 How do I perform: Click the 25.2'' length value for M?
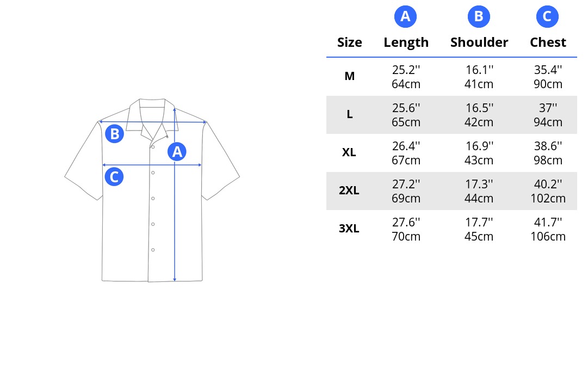pyautogui.click(x=406, y=70)
